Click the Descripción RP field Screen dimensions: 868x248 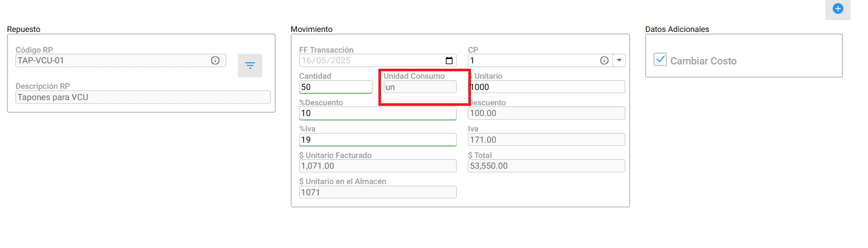[x=143, y=97]
